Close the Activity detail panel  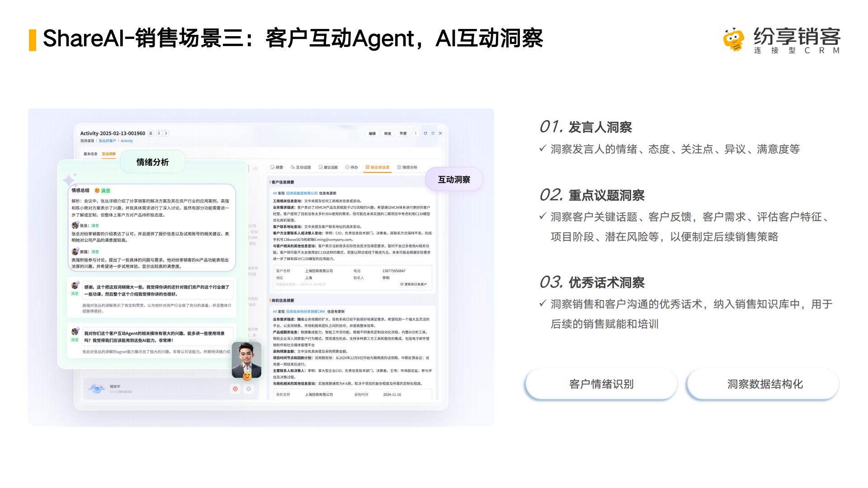[x=440, y=133]
